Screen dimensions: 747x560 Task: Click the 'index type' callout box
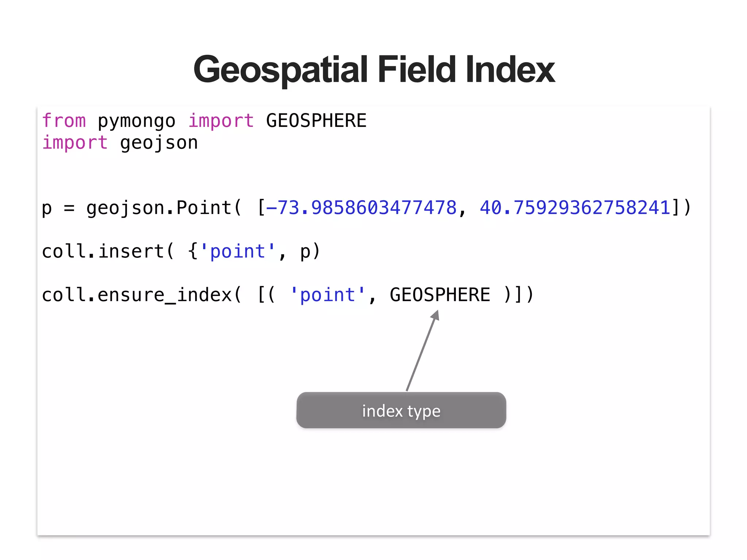point(401,411)
